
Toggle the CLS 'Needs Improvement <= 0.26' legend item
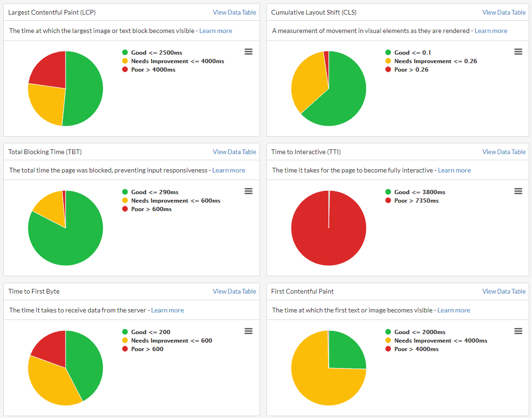point(435,61)
